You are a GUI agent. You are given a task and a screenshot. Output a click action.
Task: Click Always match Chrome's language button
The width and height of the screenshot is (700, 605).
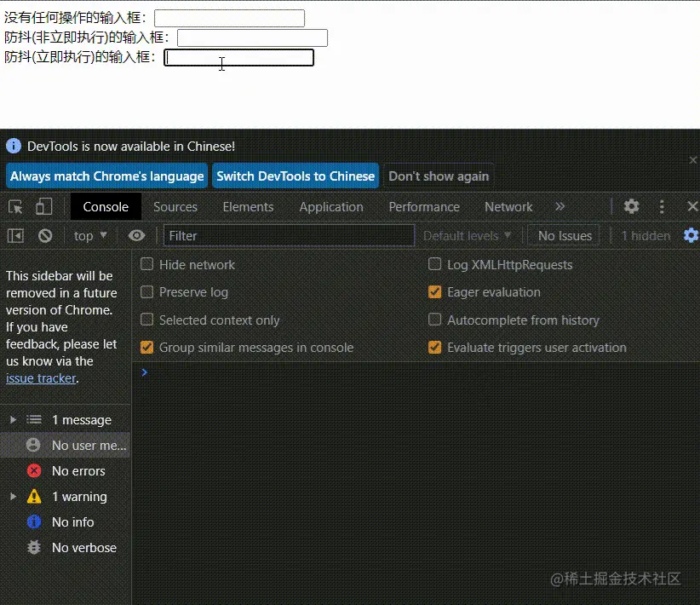click(106, 176)
